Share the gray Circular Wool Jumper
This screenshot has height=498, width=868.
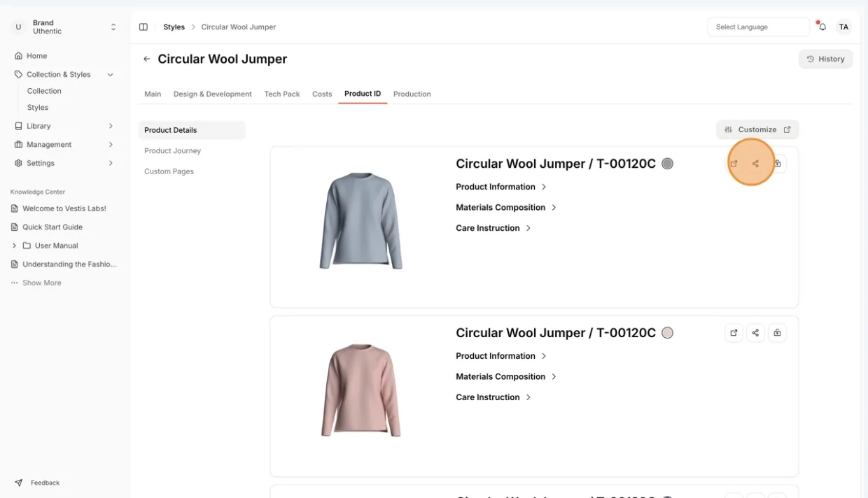(x=755, y=164)
